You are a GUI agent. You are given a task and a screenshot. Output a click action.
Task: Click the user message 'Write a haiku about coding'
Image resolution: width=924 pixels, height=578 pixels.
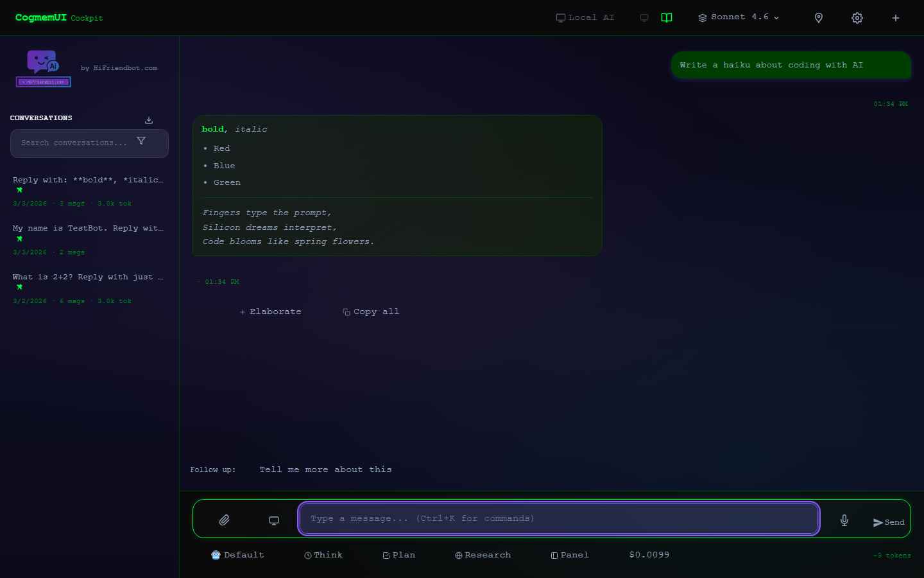791,66
